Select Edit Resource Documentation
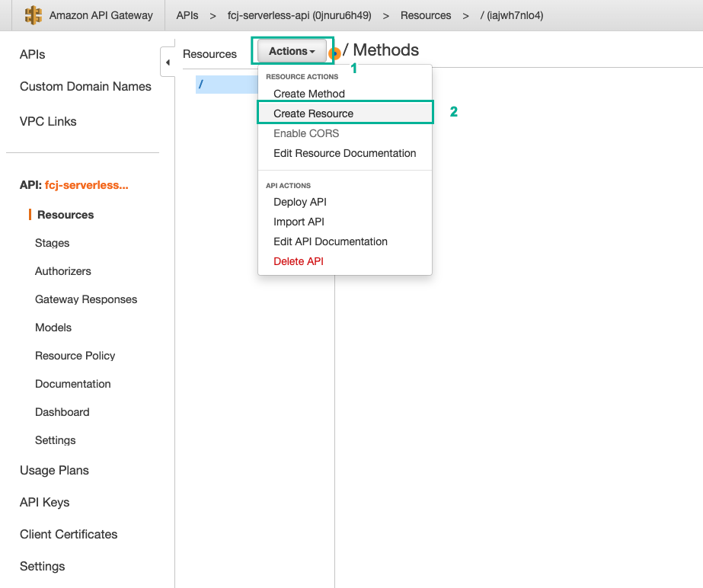The height and width of the screenshot is (588, 703). tap(345, 153)
